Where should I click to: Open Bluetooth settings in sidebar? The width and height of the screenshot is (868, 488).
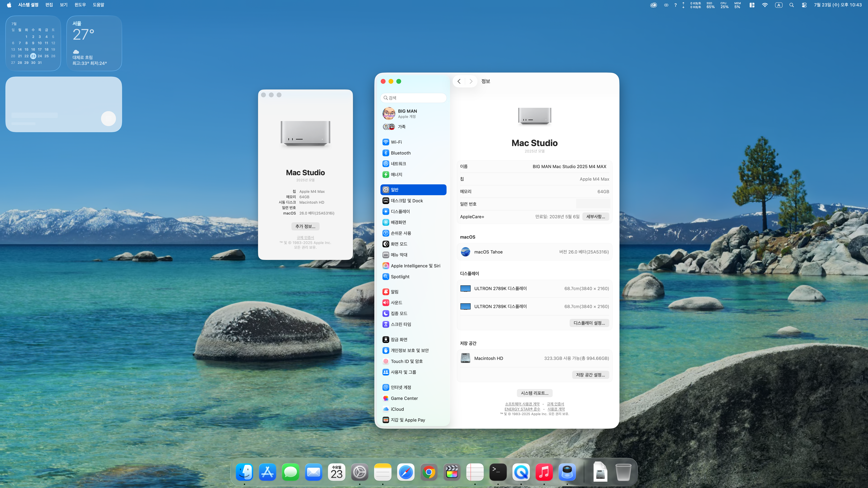400,153
